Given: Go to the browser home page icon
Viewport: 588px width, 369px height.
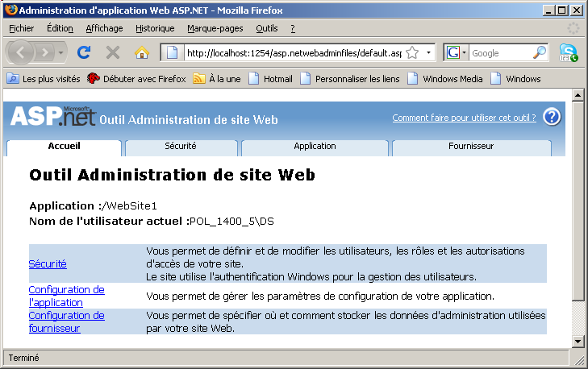Looking at the screenshot, I should (141, 52).
